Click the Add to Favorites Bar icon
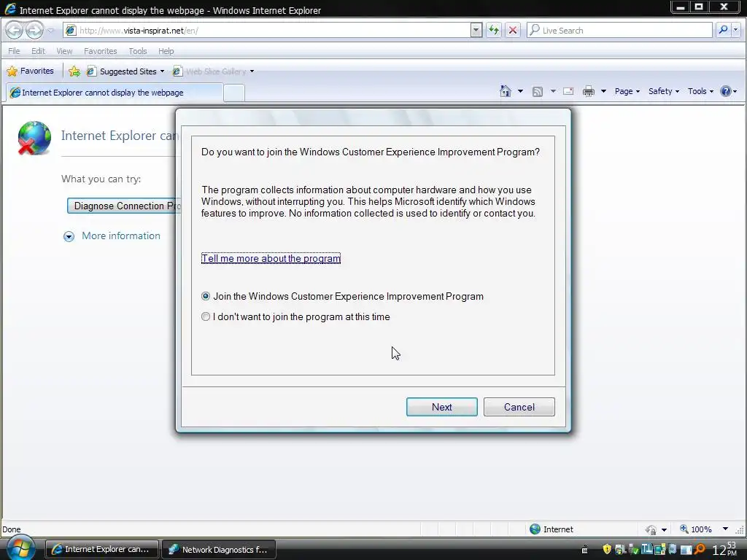Screen dimensions: 747x560 (x=74, y=71)
